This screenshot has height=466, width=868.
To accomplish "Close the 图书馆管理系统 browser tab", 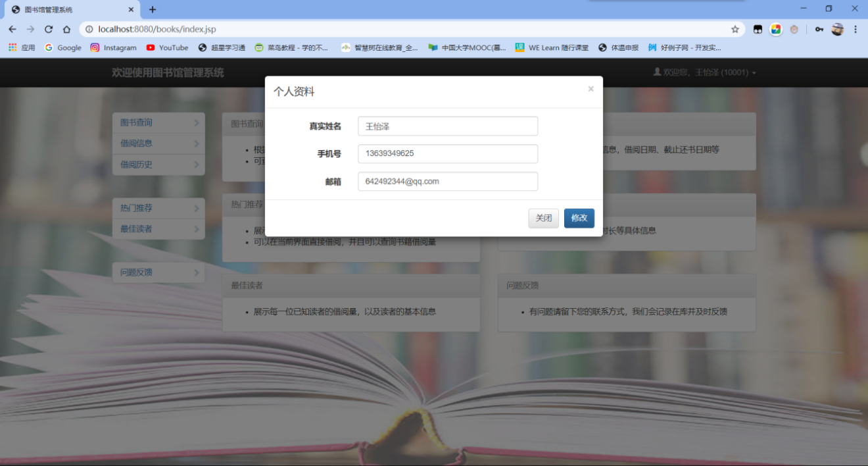I will [131, 10].
